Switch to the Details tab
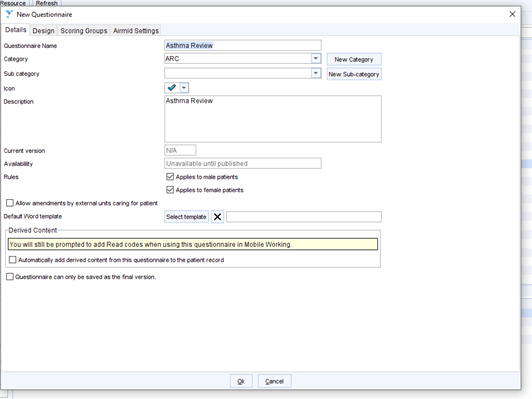 pyautogui.click(x=16, y=30)
